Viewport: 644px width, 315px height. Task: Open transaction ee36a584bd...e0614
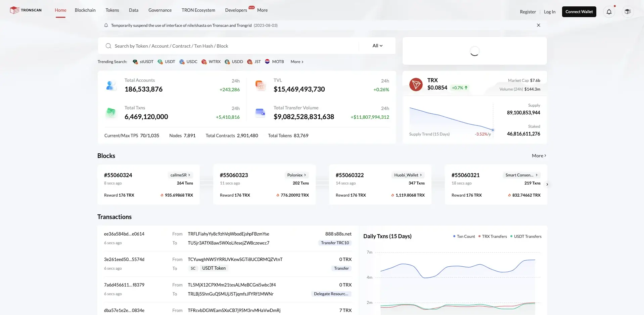[x=124, y=234]
